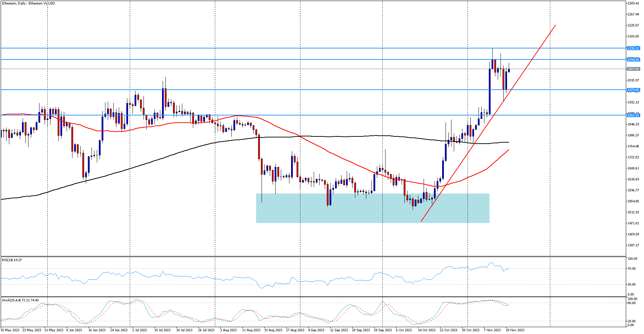Click the 2183.65 price axis label
This screenshot has width=644, height=334.
[x=633, y=36]
